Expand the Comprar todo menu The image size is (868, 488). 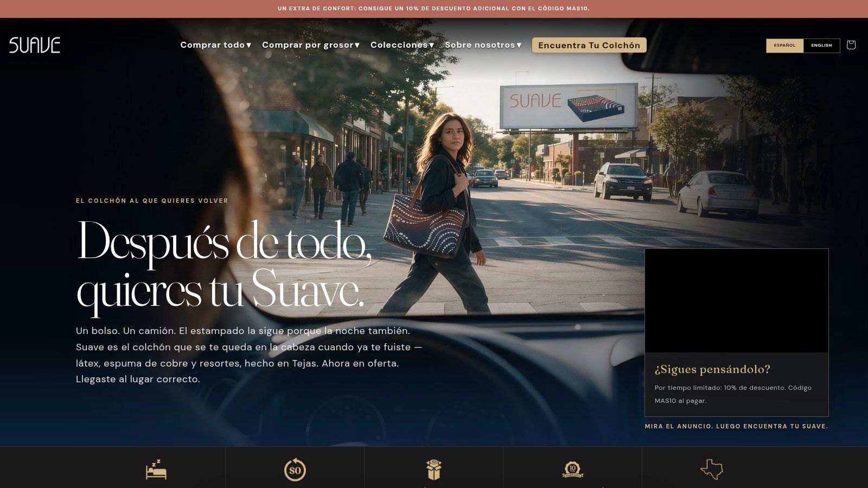pos(216,45)
